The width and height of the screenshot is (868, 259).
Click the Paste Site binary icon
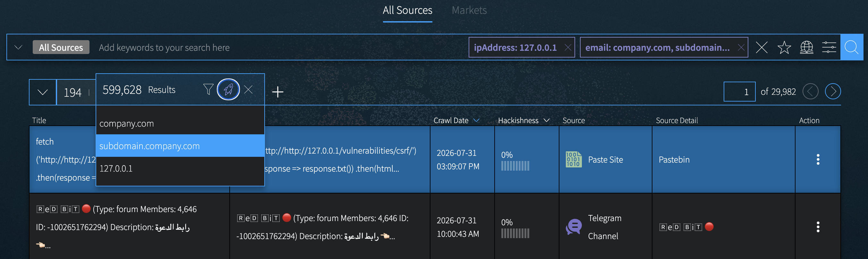pos(574,159)
